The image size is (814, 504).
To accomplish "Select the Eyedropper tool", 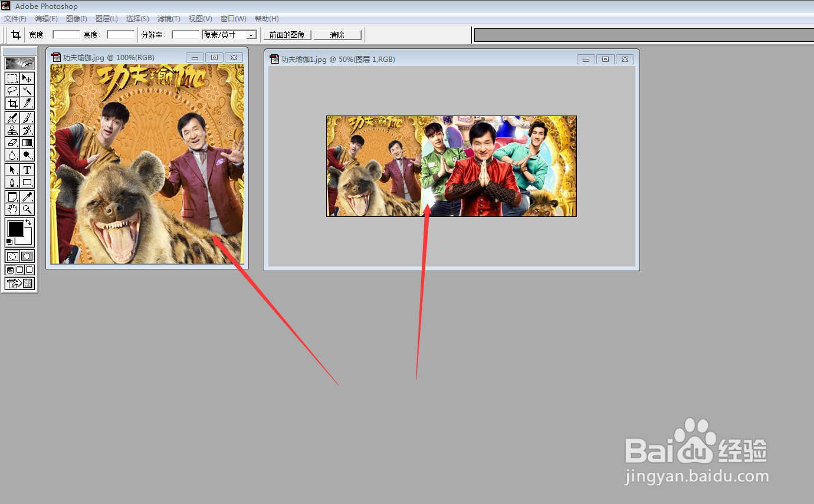I will 27,197.
